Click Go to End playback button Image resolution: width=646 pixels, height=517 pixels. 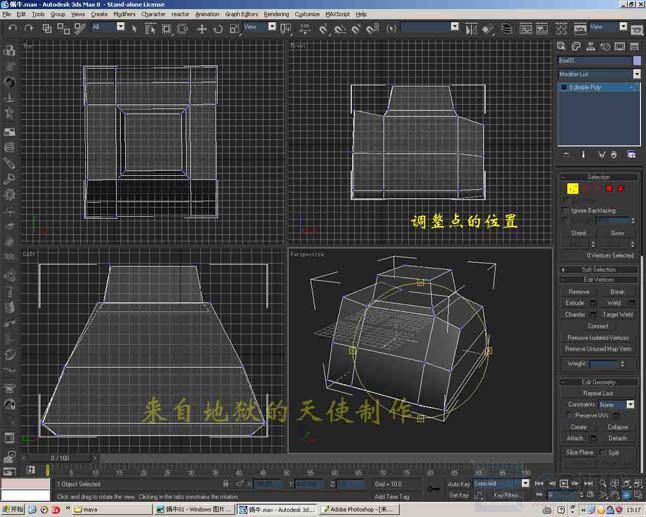pos(588,483)
